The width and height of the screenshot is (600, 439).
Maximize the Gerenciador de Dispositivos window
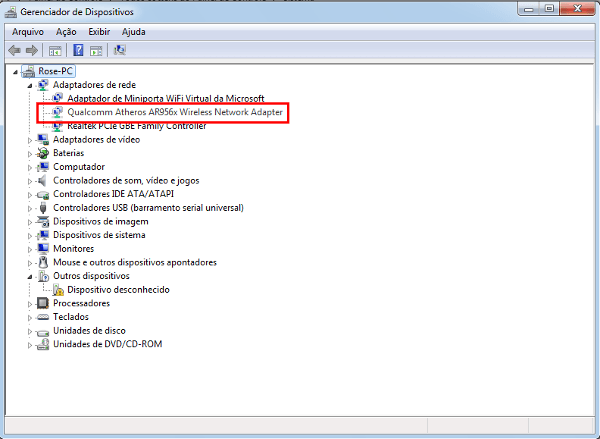(549, 9)
